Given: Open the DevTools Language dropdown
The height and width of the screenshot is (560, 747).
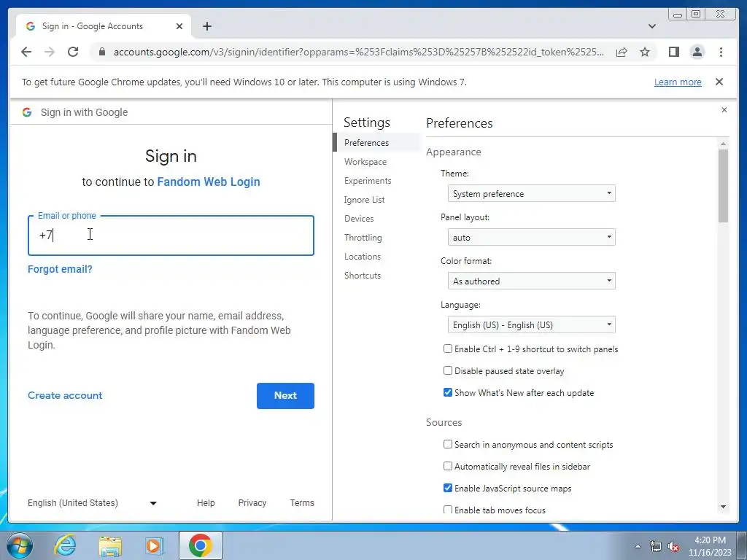Looking at the screenshot, I should coord(531,324).
